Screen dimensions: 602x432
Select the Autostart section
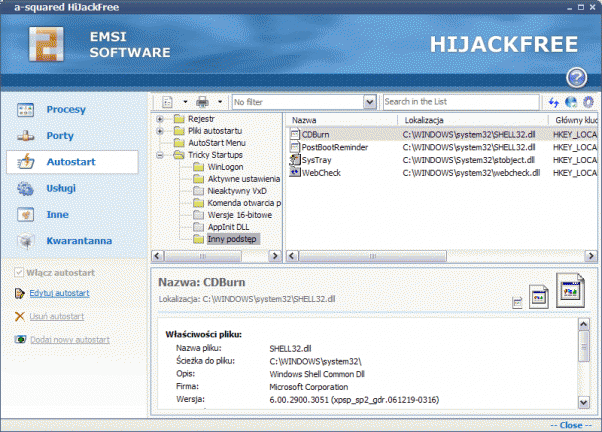point(71,162)
